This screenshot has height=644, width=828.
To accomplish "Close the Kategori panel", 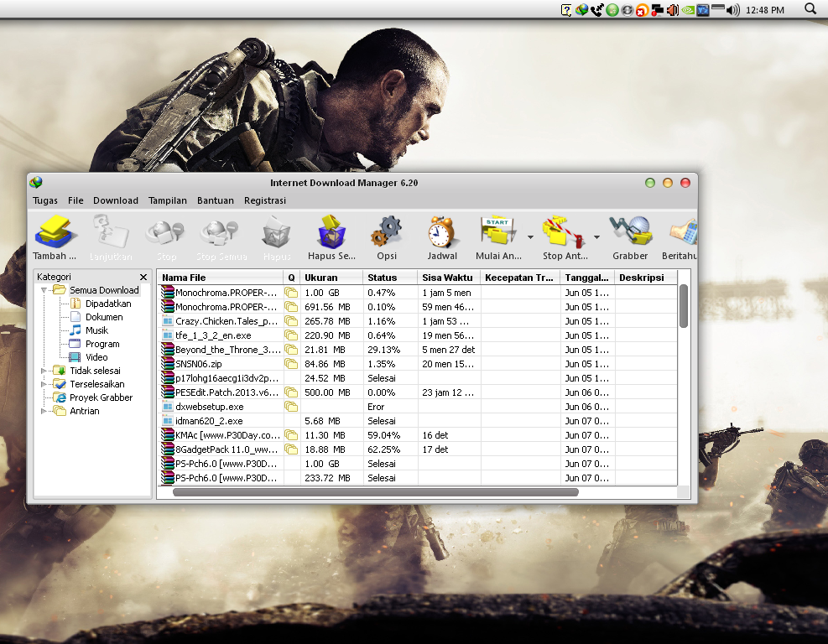I will 143,277.
